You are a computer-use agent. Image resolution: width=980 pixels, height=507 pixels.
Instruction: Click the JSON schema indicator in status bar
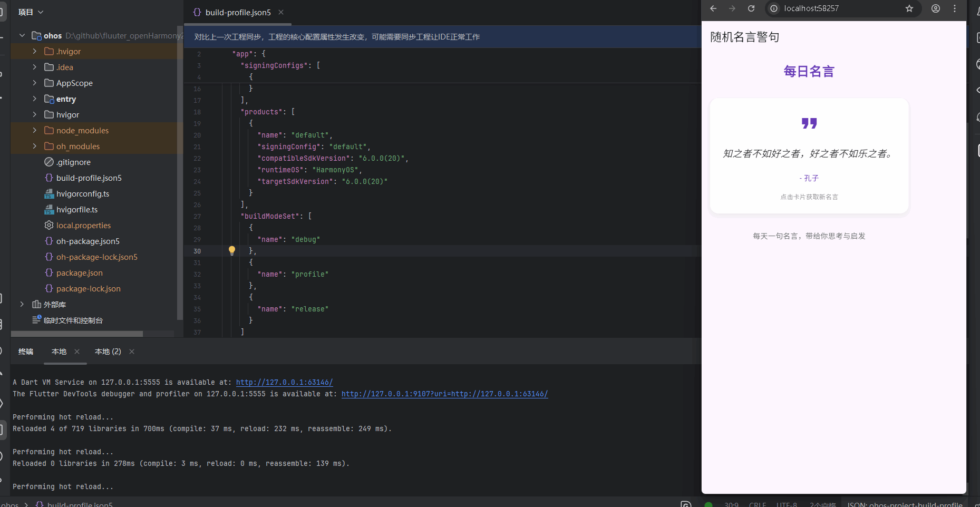click(x=905, y=504)
